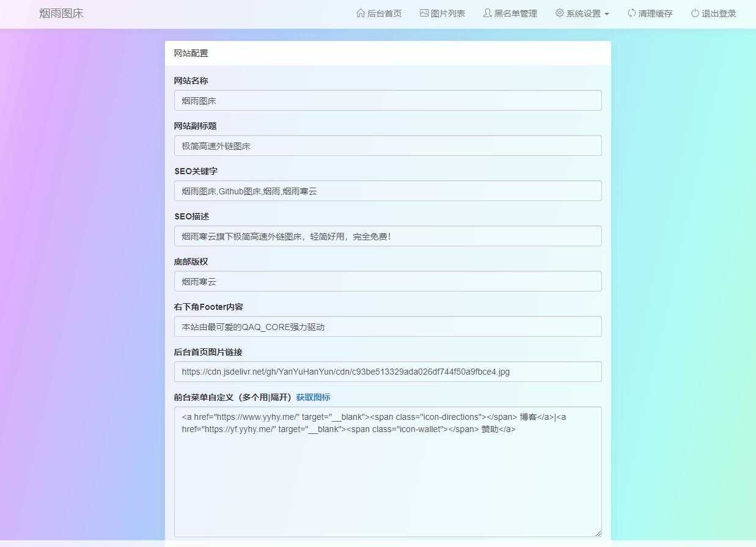Click the picture icon beside 图片列表
The image size is (756, 547).
pyautogui.click(x=424, y=13)
